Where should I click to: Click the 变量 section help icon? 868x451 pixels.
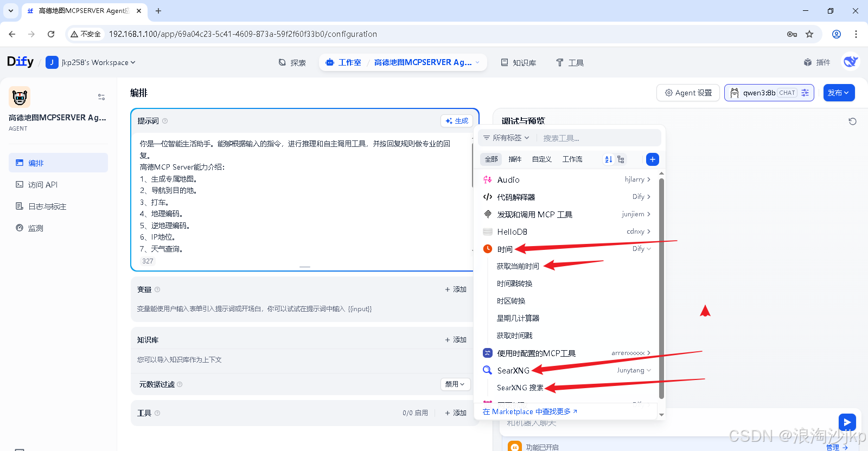coord(157,289)
